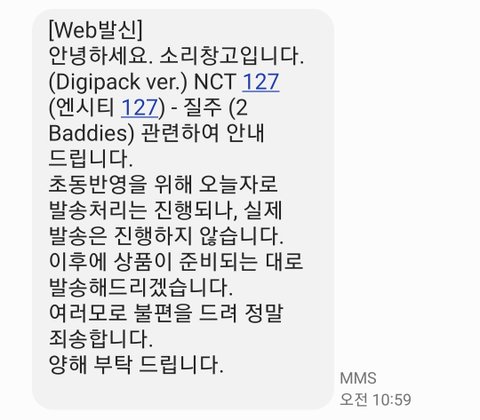Click the MMS label beside bubble

358,378
